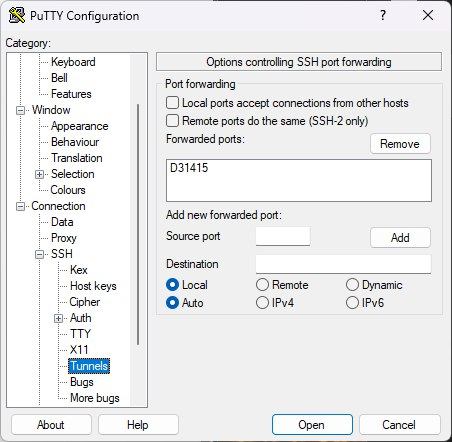
Task: Enable local ports accept connections from other hosts
Action: click(x=172, y=103)
